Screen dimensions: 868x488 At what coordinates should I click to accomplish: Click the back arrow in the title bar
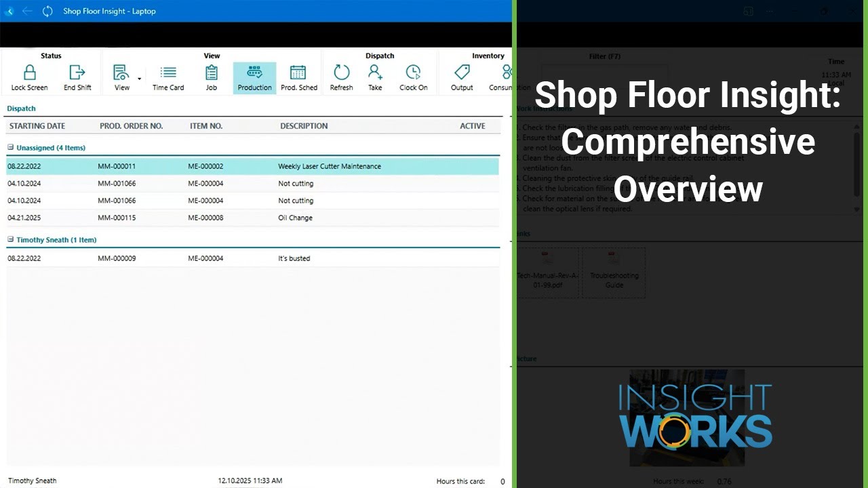[27, 11]
